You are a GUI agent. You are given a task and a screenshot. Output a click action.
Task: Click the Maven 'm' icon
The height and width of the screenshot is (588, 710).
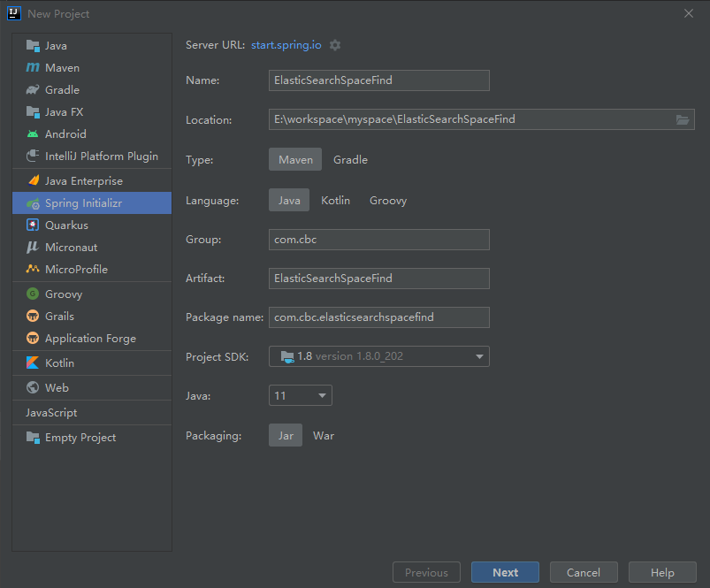point(33,67)
